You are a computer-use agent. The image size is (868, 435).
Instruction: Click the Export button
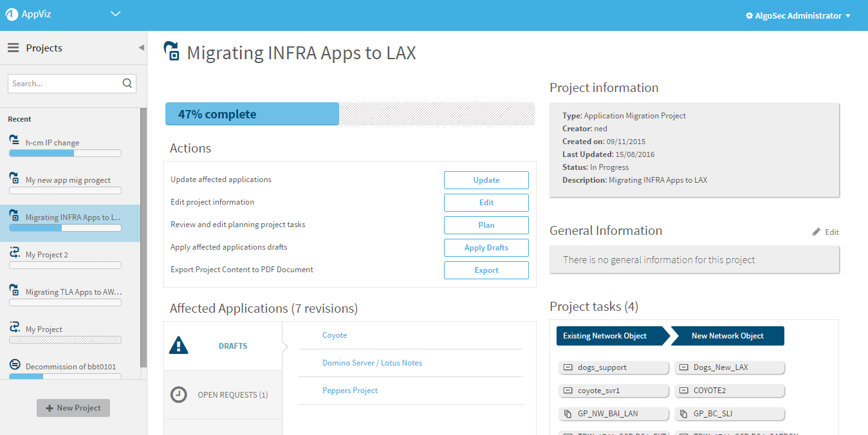tap(486, 270)
